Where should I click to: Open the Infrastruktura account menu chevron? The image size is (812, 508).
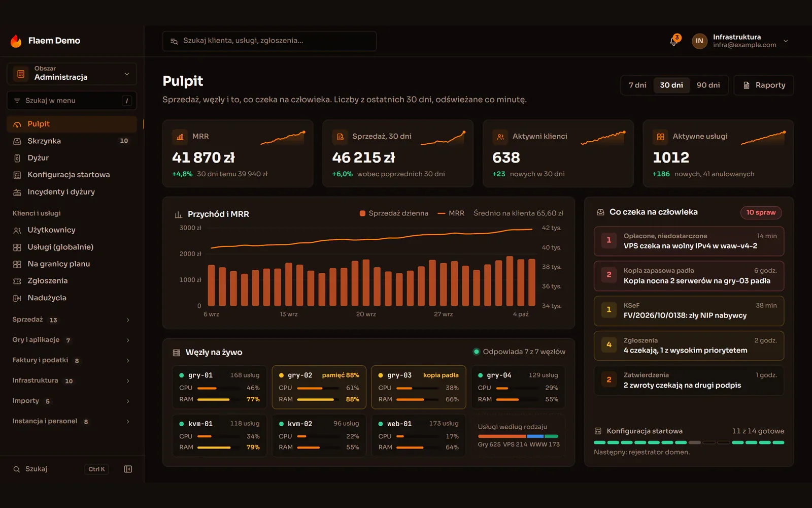click(786, 41)
